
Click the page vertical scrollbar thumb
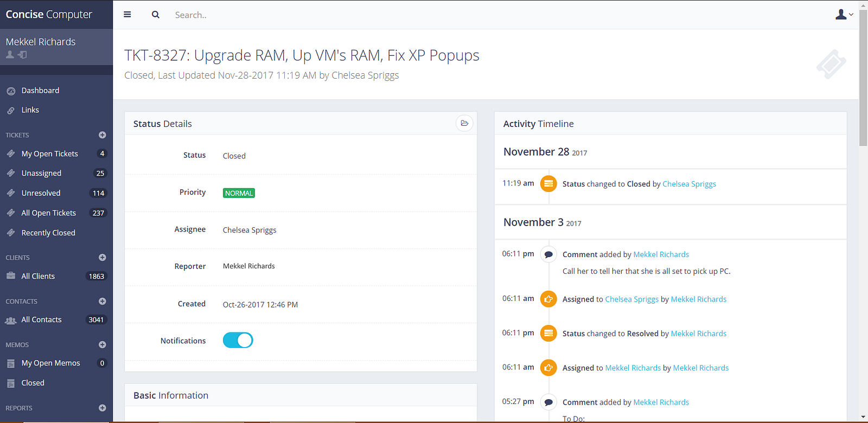click(863, 77)
